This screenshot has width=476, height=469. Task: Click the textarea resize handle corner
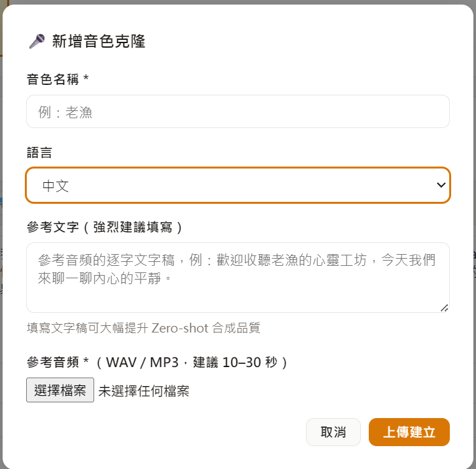[x=445, y=308]
